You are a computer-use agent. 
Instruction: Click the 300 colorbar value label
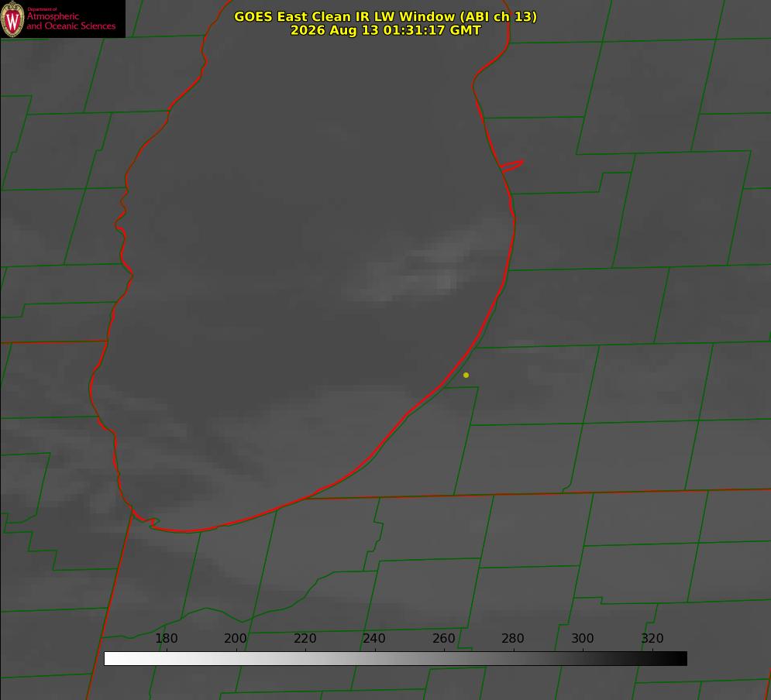pos(583,638)
